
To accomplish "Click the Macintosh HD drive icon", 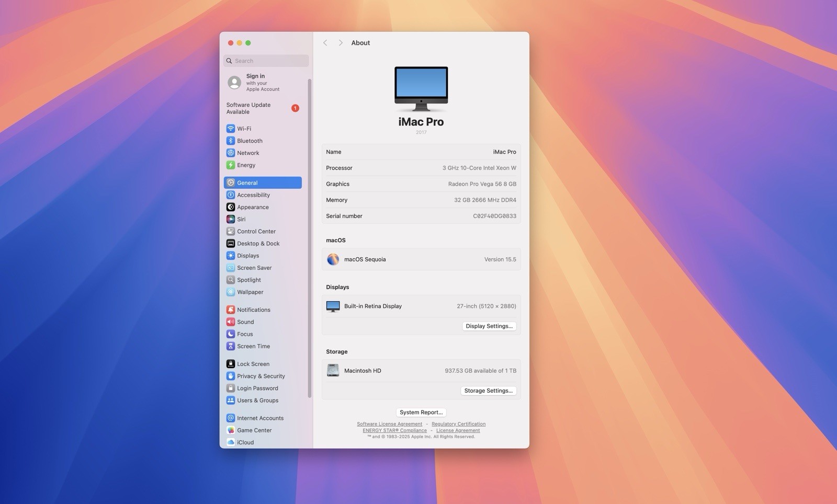I will pyautogui.click(x=333, y=371).
